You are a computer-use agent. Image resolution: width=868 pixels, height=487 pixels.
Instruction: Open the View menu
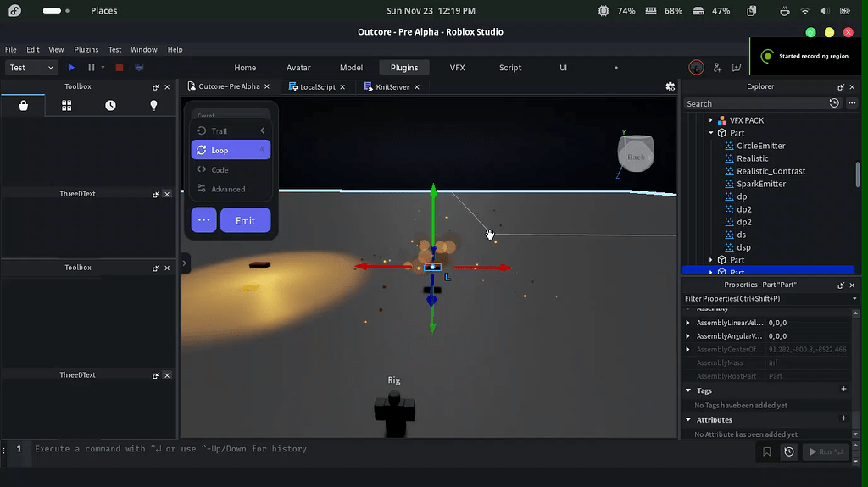56,49
